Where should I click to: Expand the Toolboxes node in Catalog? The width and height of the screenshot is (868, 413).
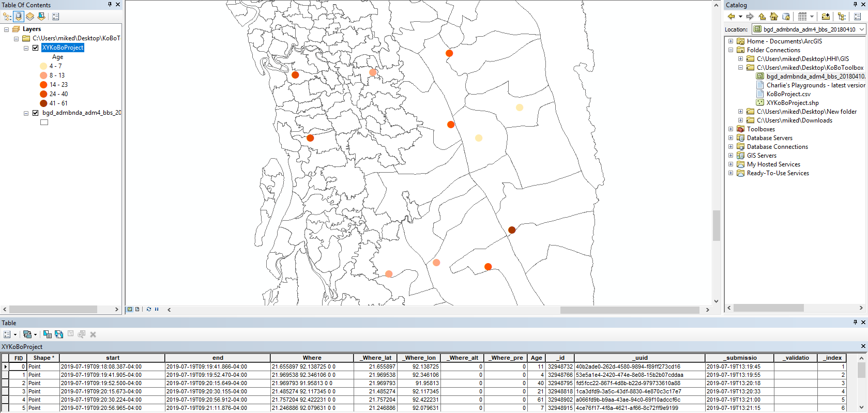pos(730,129)
